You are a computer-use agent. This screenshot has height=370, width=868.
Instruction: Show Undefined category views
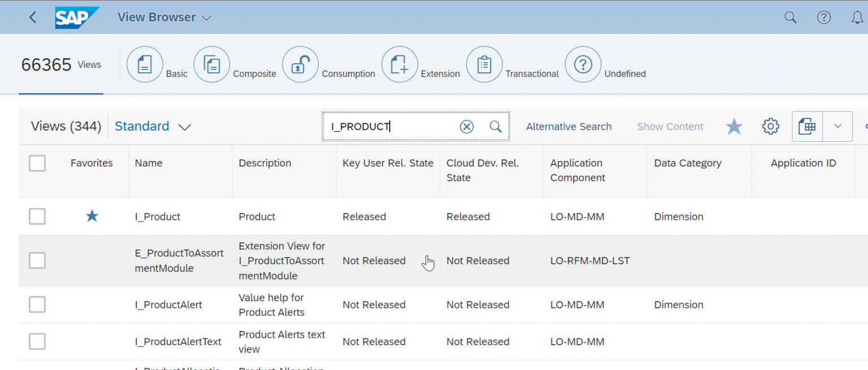(583, 64)
